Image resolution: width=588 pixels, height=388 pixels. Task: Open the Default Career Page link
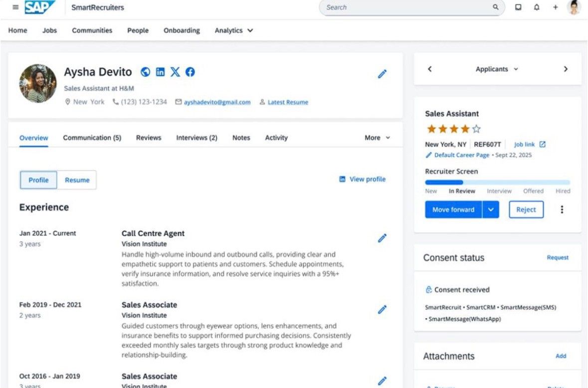(x=462, y=155)
